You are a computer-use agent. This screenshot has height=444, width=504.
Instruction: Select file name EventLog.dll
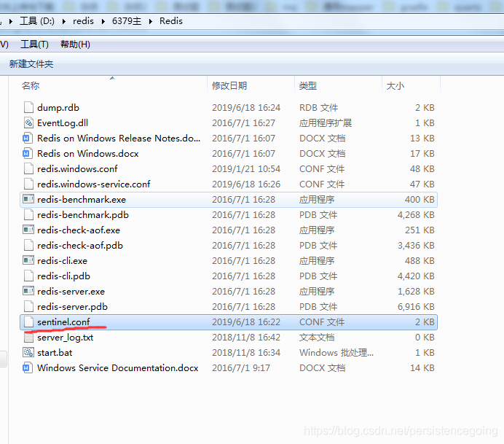coord(63,123)
